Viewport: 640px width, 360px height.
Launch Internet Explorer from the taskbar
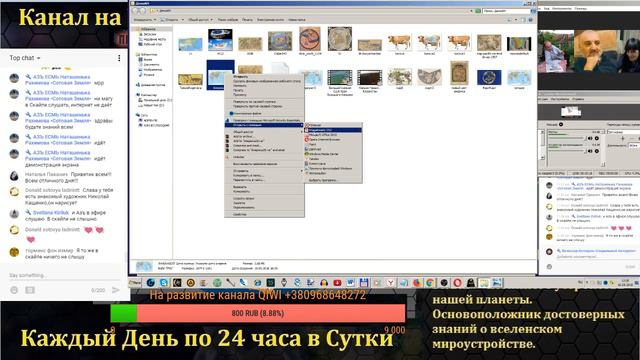[257, 282]
